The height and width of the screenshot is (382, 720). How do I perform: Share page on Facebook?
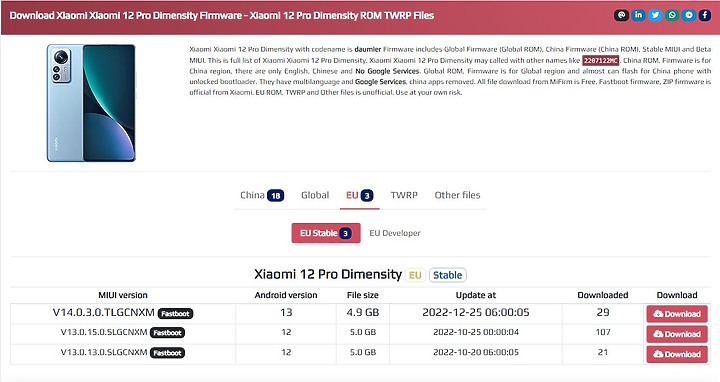[x=705, y=15]
